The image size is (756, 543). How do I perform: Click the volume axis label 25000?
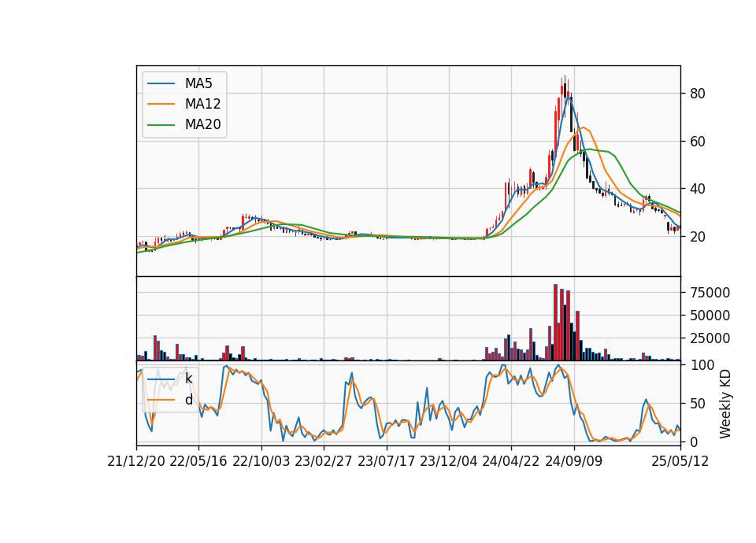(x=710, y=338)
